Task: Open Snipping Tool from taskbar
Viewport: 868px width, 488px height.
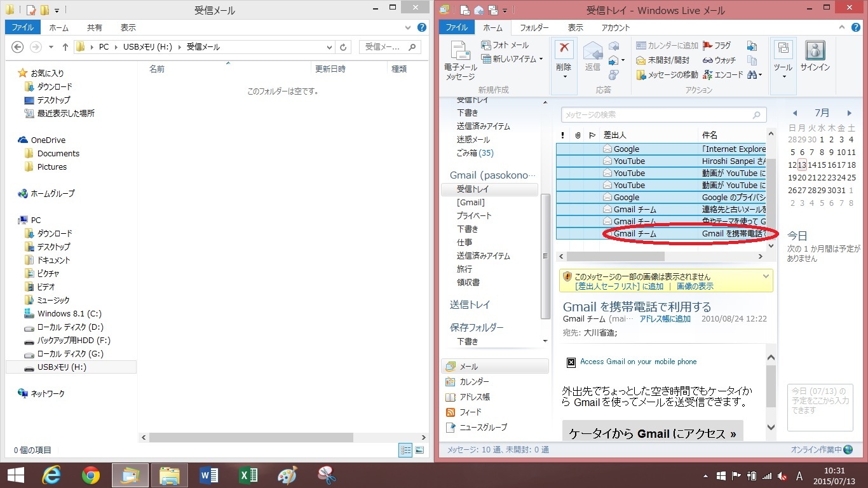Action: 327,475
